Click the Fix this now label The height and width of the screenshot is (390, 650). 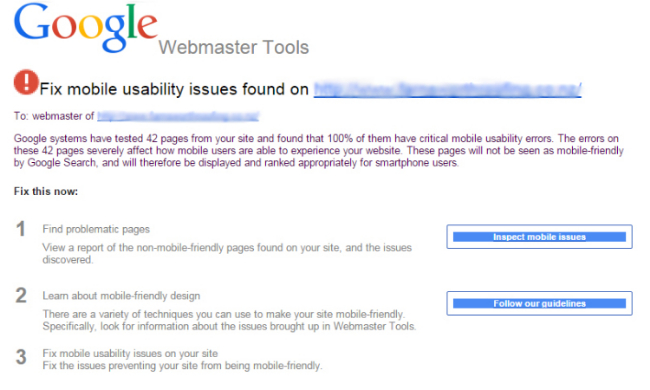(x=46, y=191)
